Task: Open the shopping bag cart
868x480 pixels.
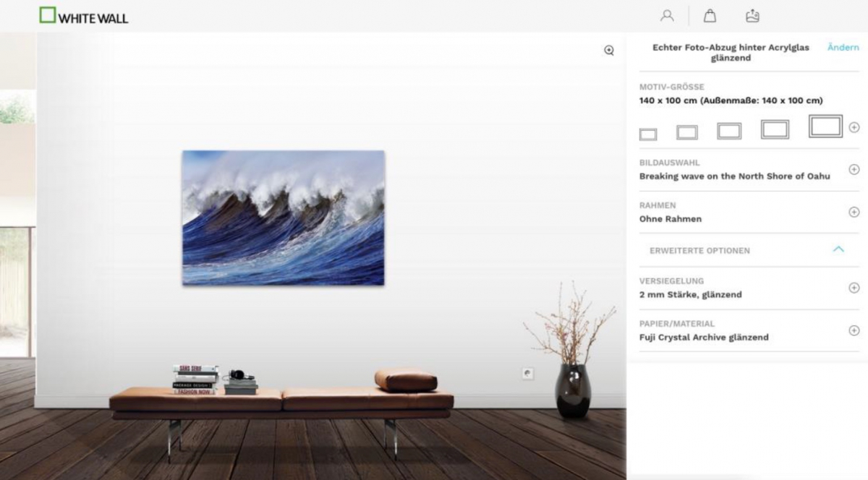Action: tap(710, 15)
